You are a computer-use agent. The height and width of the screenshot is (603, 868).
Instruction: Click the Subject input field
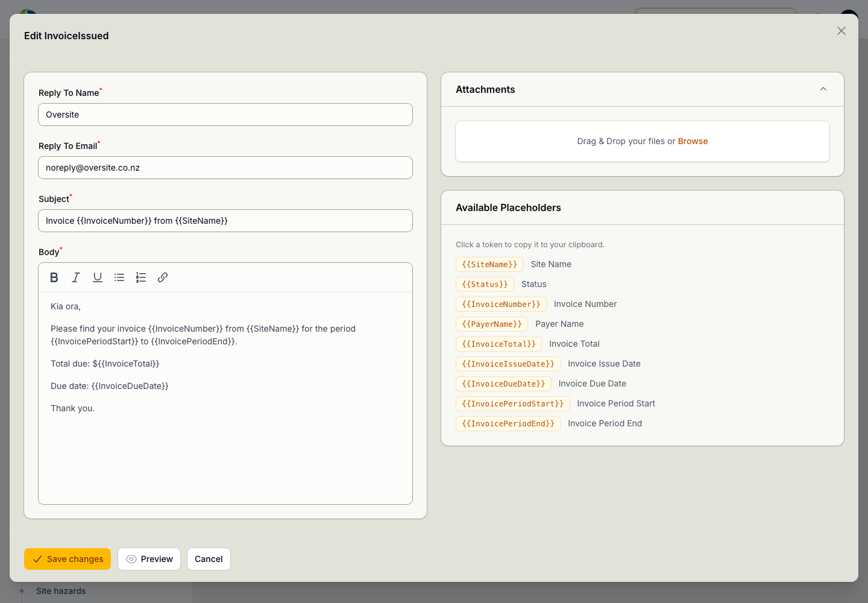225,221
